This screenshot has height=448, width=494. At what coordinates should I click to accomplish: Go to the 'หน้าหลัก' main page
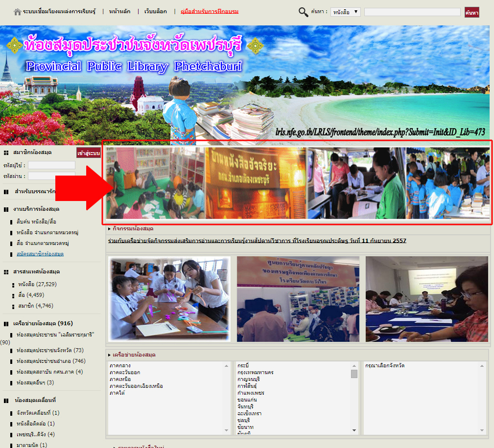tap(120, 12)
